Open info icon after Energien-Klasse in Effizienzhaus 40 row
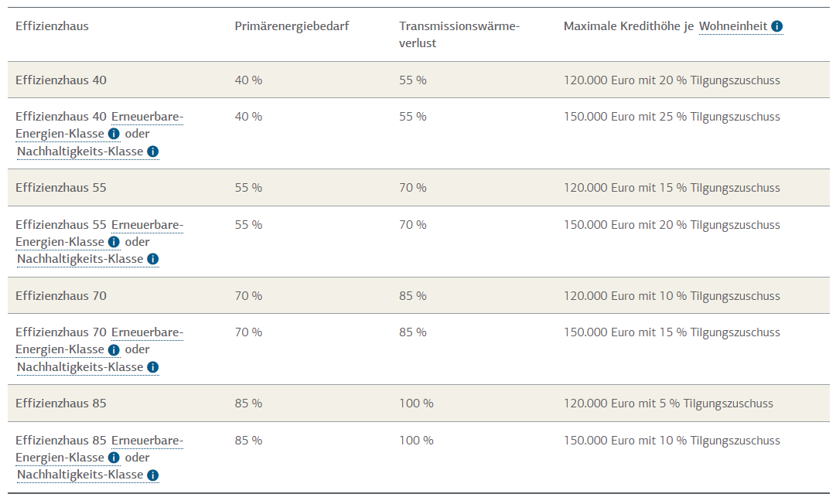 point(114,134)
